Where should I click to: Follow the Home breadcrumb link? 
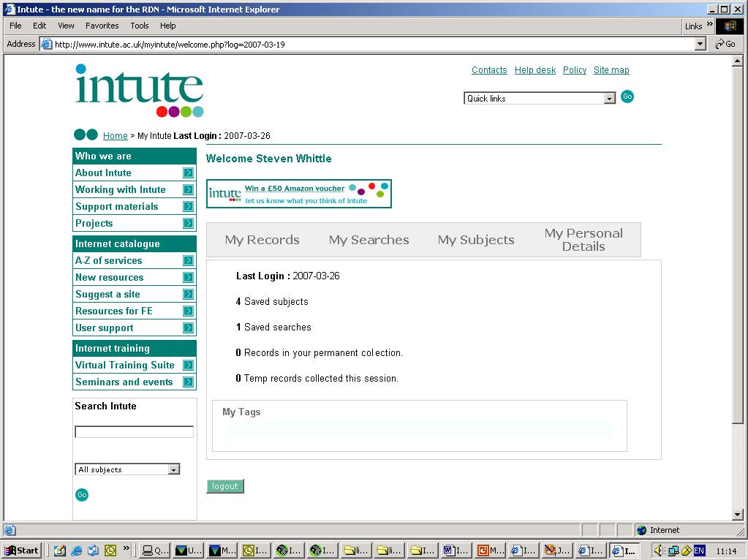tap(116, 136)
